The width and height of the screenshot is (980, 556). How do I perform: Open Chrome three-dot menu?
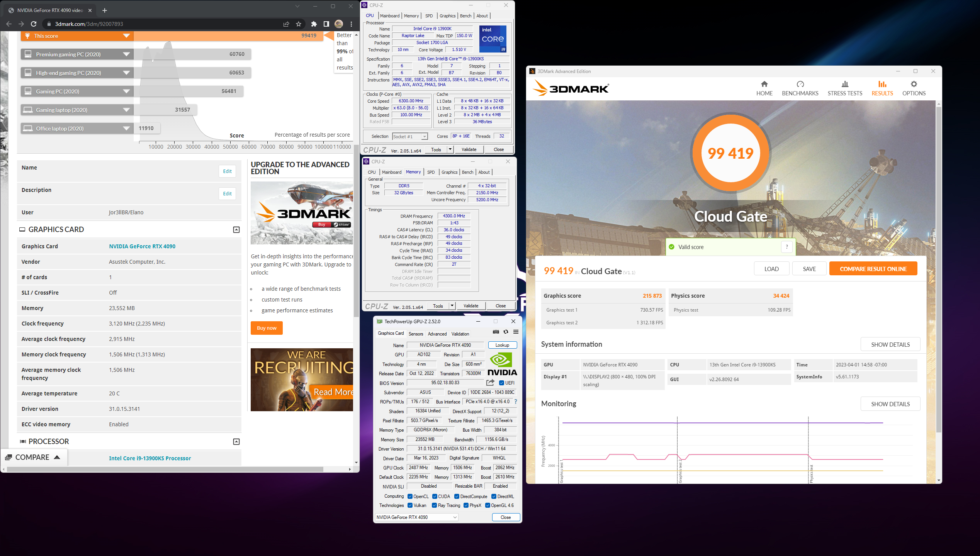[x=351, y=24]
